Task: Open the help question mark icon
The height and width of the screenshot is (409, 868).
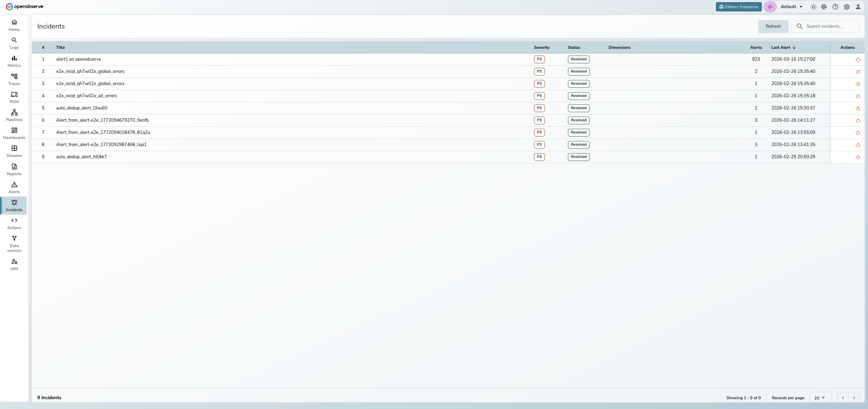Action: 835,6
